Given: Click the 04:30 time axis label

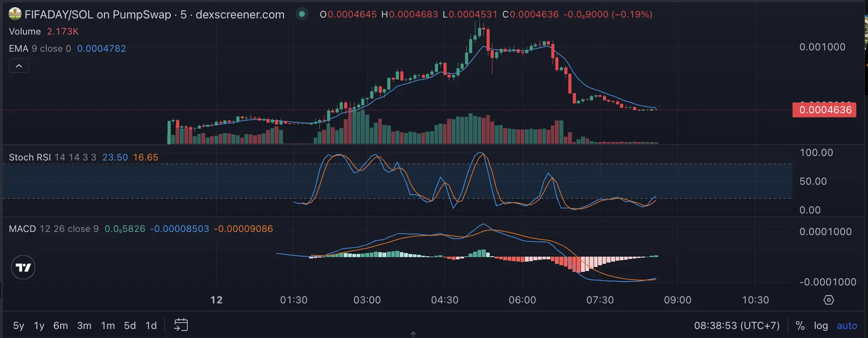Looking at the screenshot, I should [x=445, y=300].
